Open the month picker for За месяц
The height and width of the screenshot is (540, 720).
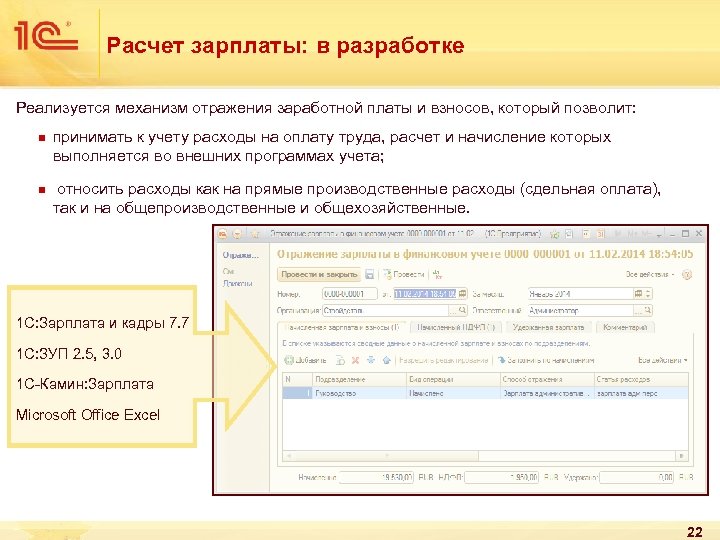click(638, 294)
